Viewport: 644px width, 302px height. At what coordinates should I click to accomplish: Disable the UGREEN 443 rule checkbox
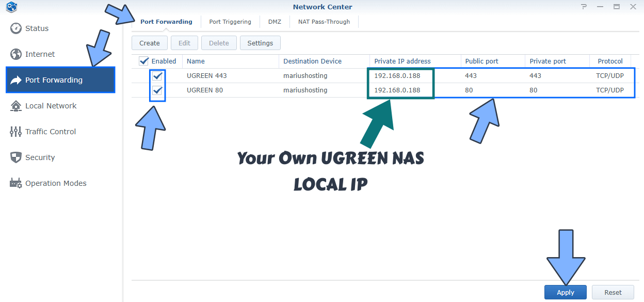[x=157, y=75]
